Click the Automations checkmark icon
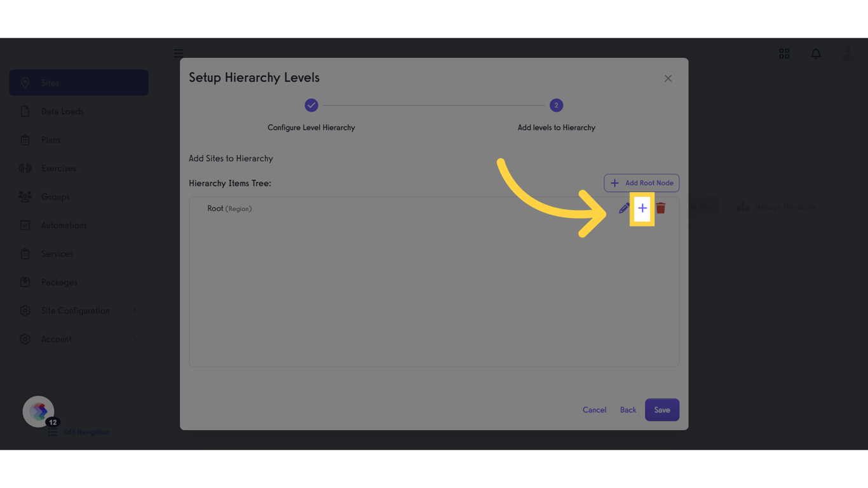This screenshot has width=868, height=488. tap(25, 226)
